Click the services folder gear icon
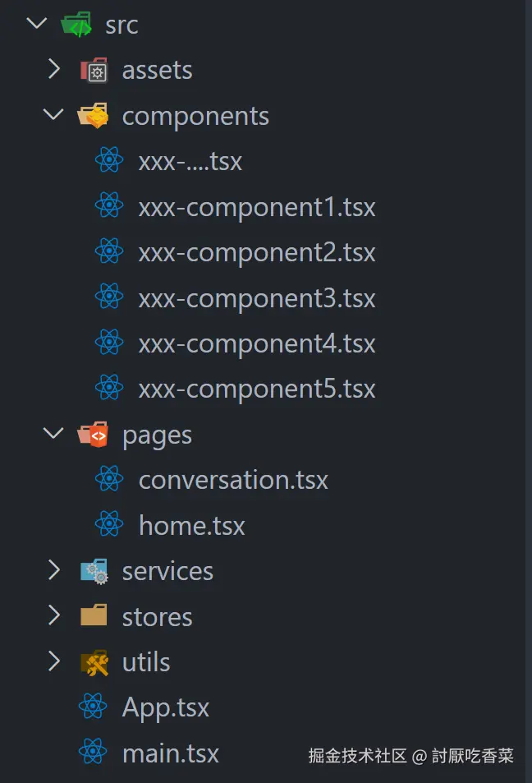This screenshot has height=783, width=532. tap(94, 571)
